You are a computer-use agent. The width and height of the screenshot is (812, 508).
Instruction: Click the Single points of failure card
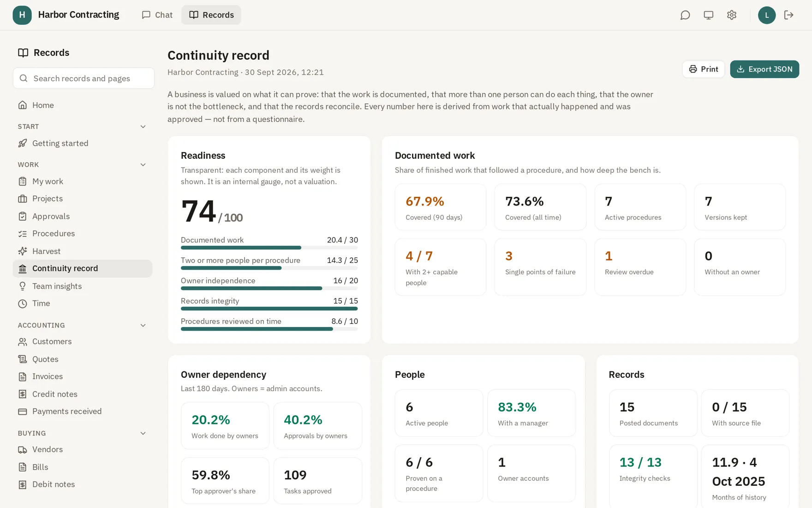click(540, 267)
